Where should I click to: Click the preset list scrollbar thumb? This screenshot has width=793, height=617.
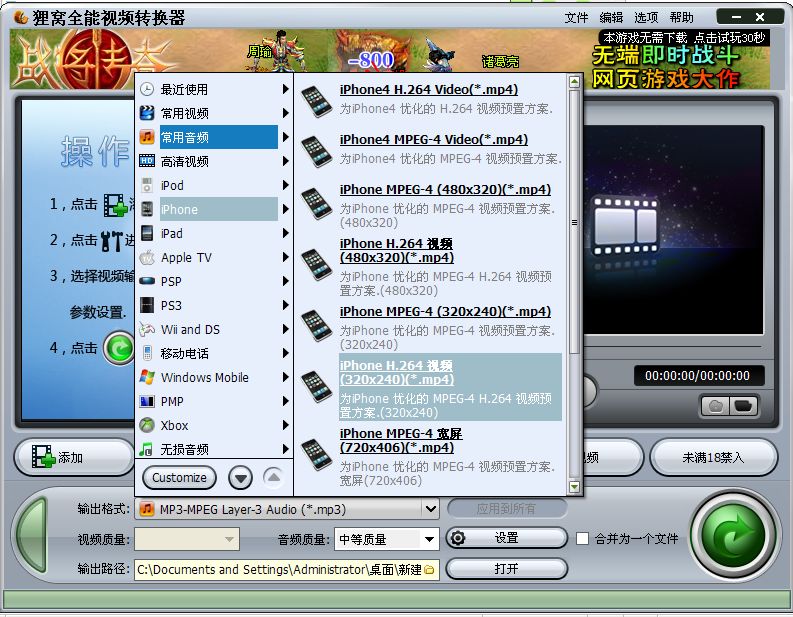pyautogui.click(x=574, y=222)
